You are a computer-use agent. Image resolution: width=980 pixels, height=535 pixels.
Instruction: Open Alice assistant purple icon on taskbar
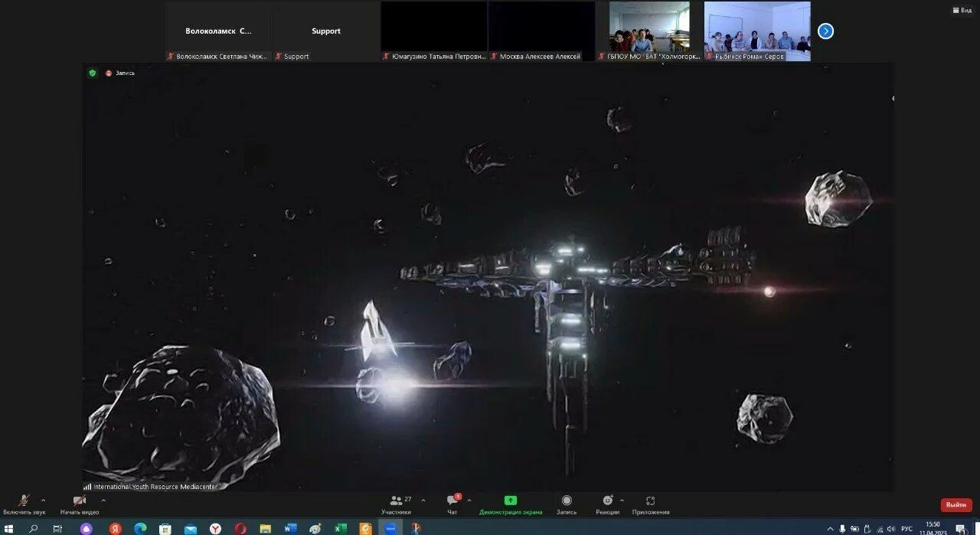[x=86, y=528]
